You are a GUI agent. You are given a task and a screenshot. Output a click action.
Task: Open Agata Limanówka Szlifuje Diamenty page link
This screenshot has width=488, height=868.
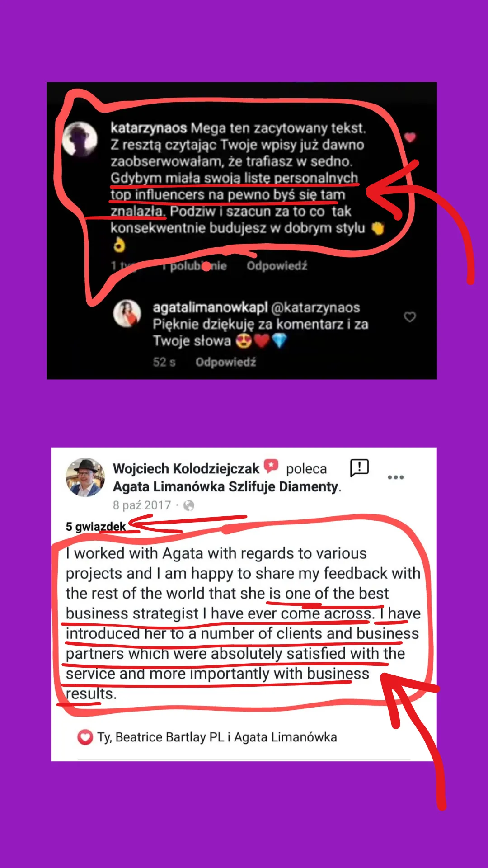[x=225, y=487]
